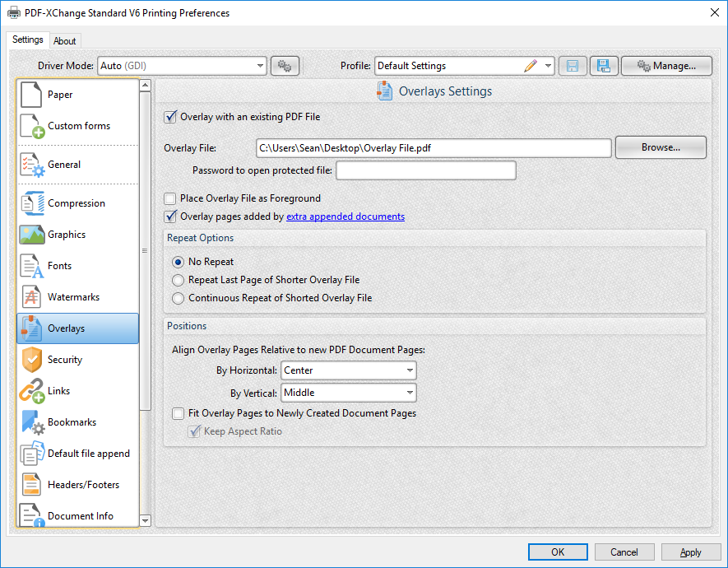Toggle Overlay pages added by extra documents checkbox
This screenshot has width=728, height=568.
pyautogui.click(x=170, y=216)
